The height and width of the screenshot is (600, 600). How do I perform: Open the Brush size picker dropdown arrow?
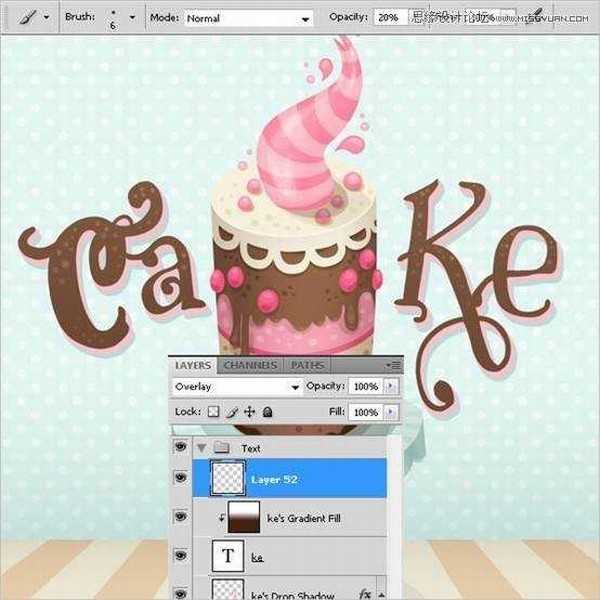[x=131, y=18]
